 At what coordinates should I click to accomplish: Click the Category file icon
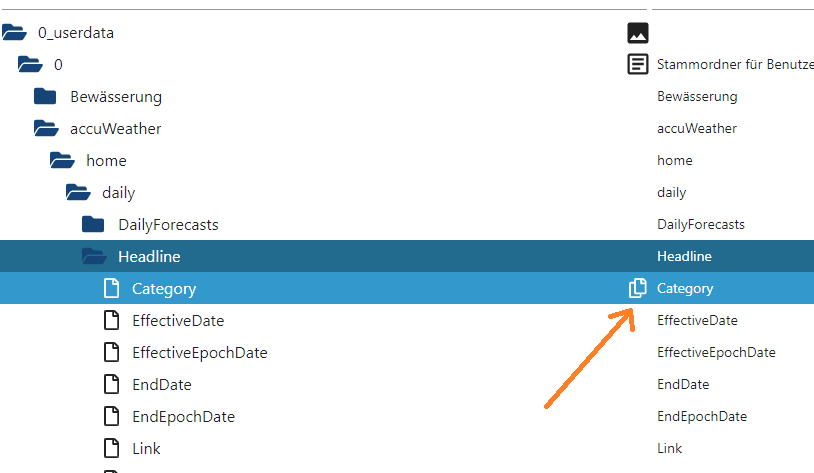pos(112,288)
